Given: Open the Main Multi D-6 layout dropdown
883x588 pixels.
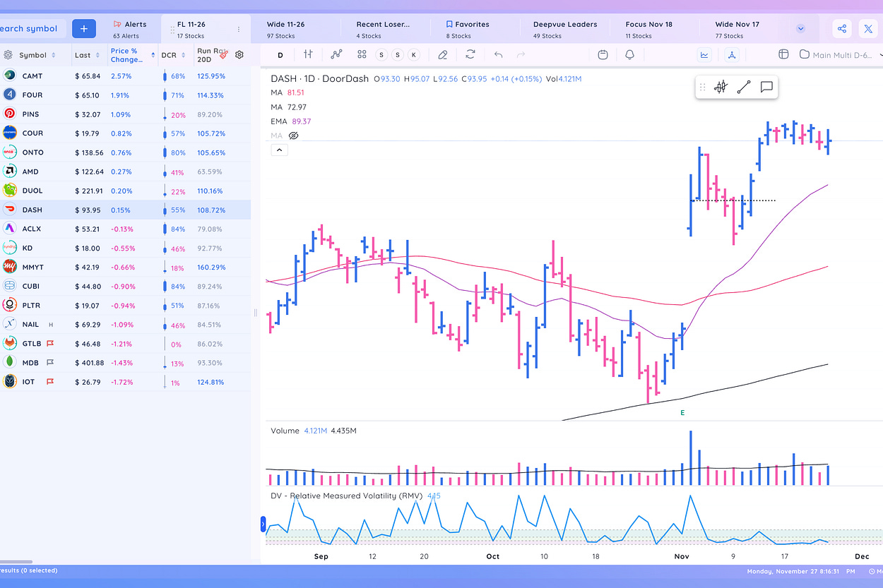Looking at the screenshot, I should 841,54.
